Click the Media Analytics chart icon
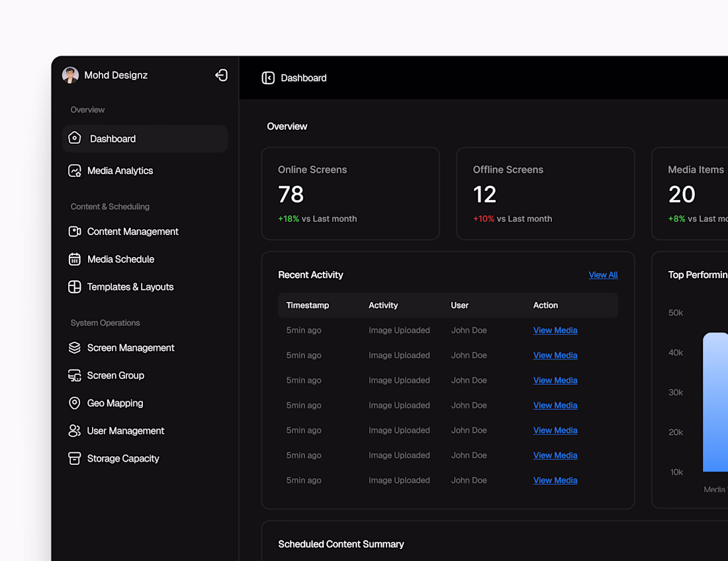 pos(75,171)
